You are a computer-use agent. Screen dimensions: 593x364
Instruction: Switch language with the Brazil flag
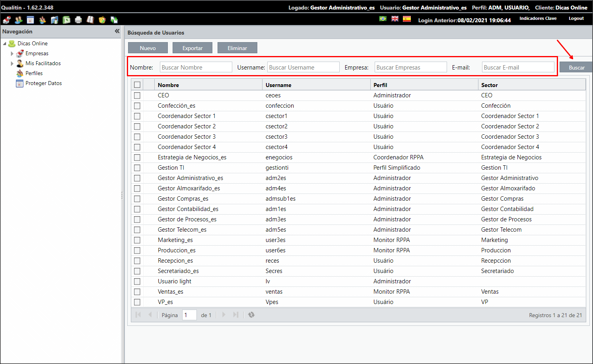(x=383, y=19)
